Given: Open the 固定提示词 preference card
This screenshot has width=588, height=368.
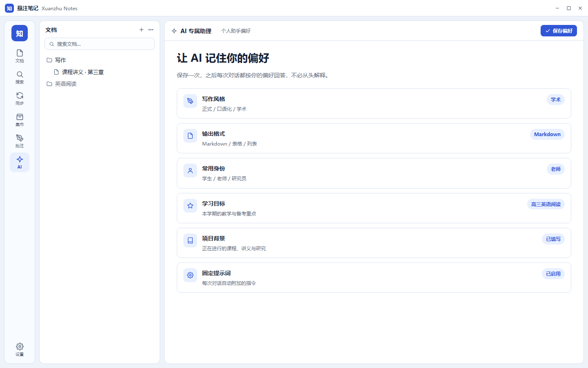Looking at the screenshot, I should point(374,278).
